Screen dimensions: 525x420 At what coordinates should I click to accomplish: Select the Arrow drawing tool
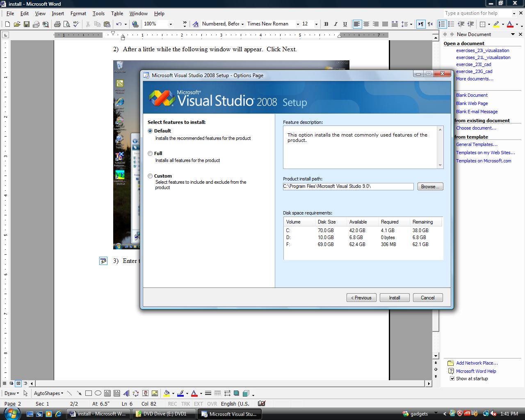pyautogui.click(x=79, y=393)
